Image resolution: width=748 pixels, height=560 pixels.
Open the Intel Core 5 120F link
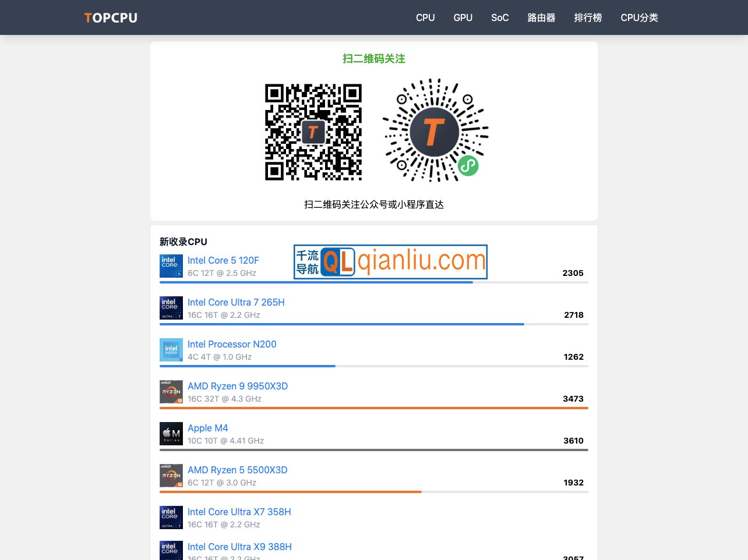[x=223, y=260]
